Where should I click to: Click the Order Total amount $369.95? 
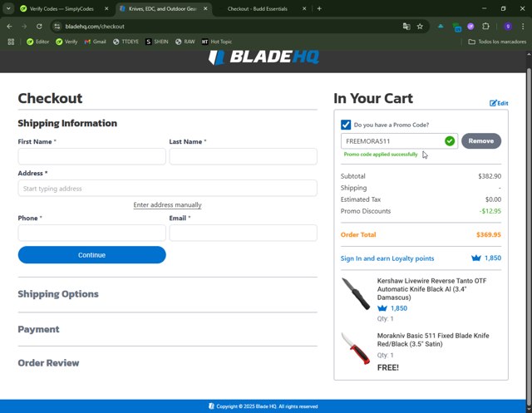click(488, 234)
